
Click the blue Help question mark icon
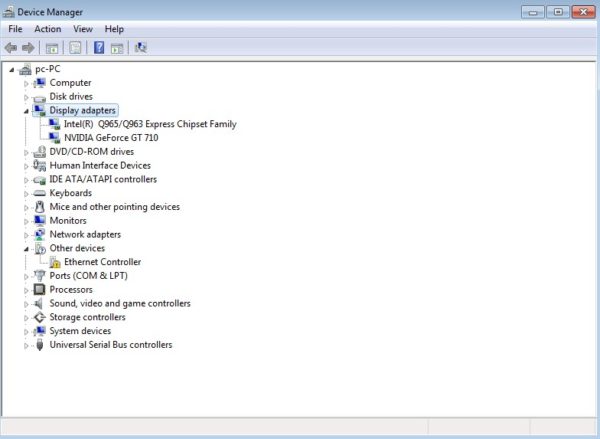pos(99,47)
